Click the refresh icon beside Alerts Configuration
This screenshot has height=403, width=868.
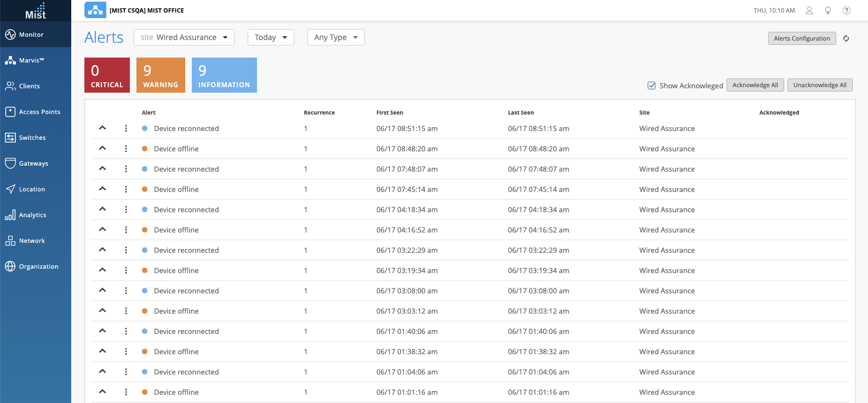click(846, 38)
